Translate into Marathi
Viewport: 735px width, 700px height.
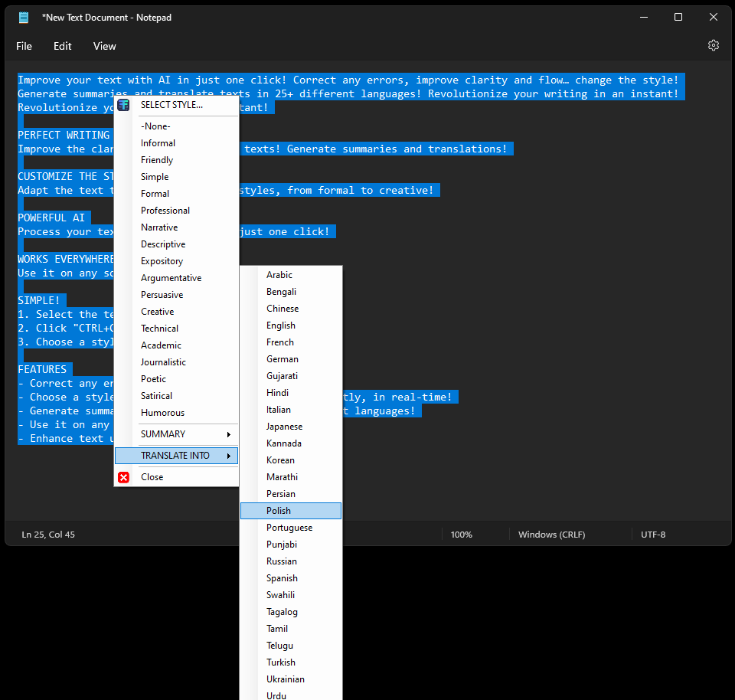click(291, 477)
